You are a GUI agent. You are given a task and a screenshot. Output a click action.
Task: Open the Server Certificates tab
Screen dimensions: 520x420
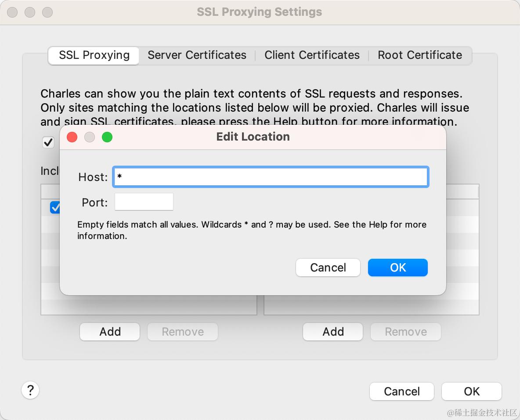[x=197, y=55]
